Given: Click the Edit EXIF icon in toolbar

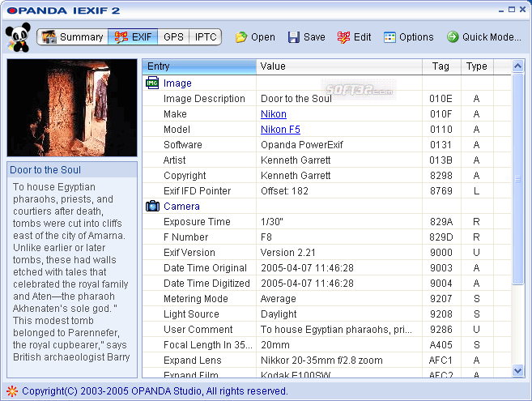Looking at the screenshot, I should [x=343, y=37].
